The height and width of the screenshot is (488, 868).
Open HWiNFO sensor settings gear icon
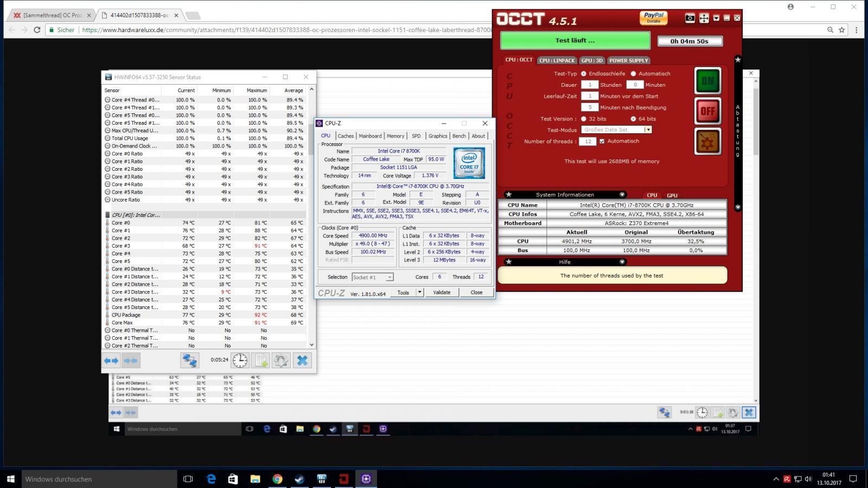281,361
